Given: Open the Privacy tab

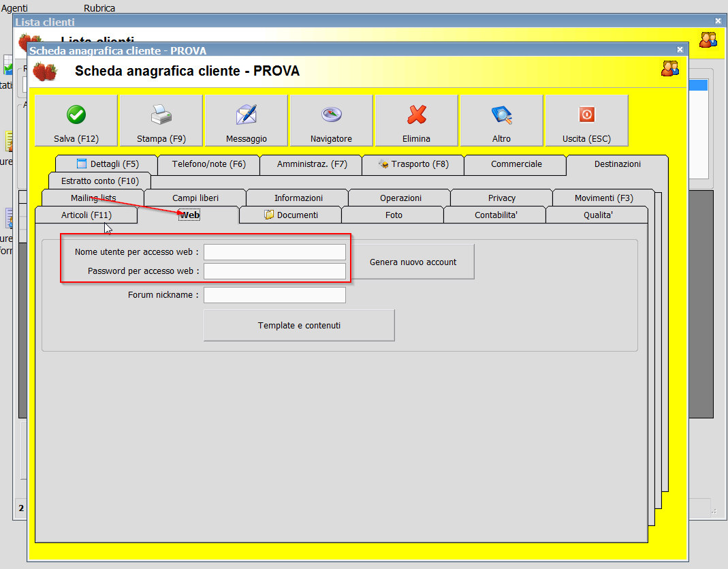Looking at the screenshot, I should [501, 198].
